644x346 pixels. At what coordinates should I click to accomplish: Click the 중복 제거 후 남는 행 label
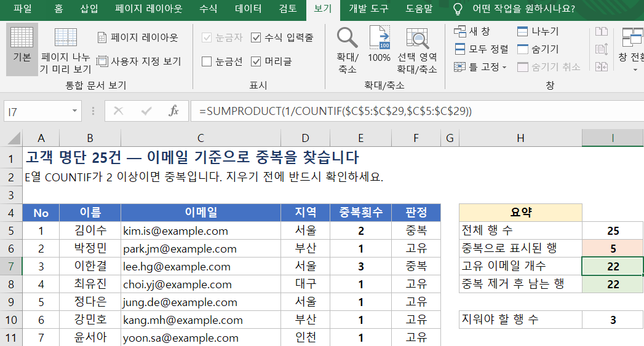tap(520, 284)
